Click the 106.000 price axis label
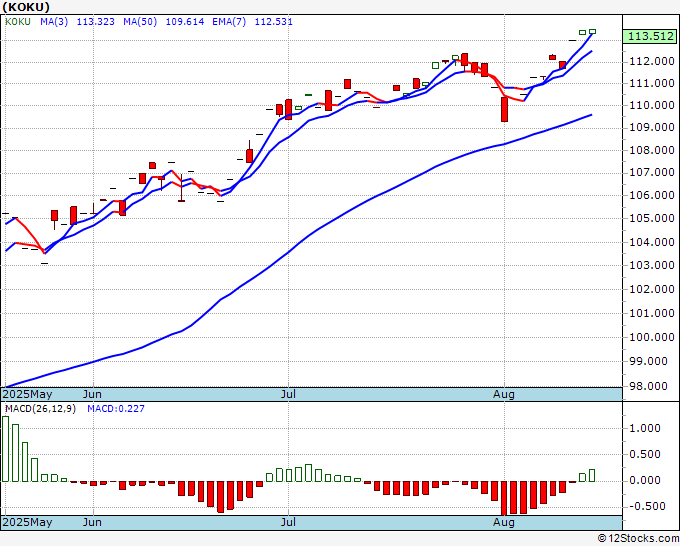Viewport: 680px width, 546px height. pyautogui.click(x=652, y=196)
